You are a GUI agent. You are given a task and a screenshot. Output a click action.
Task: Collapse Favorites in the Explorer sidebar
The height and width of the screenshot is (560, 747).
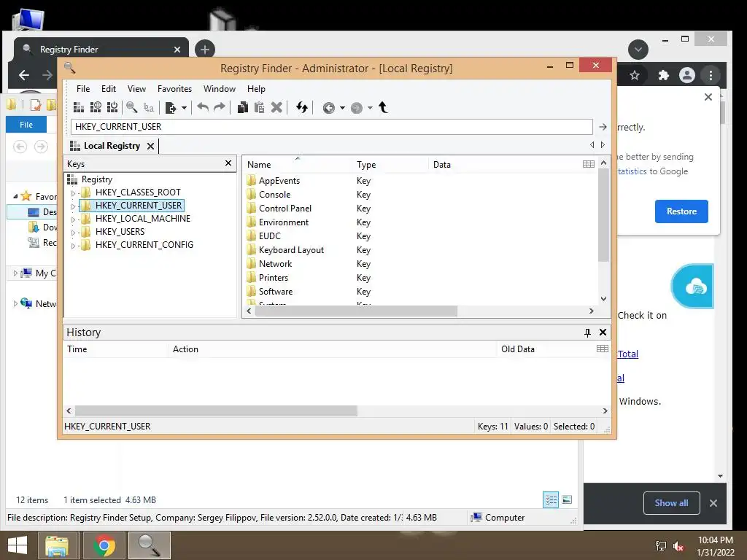point(15,196)
